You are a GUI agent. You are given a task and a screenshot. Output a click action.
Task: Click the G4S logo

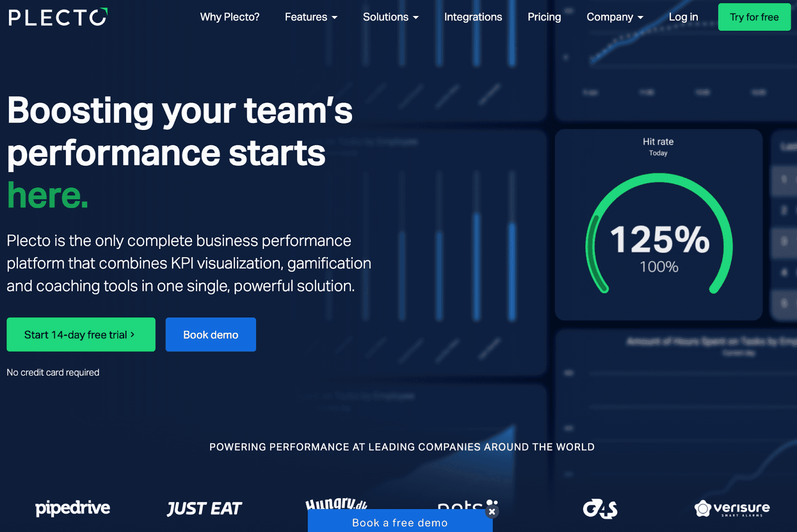click(x=600, y=509)
